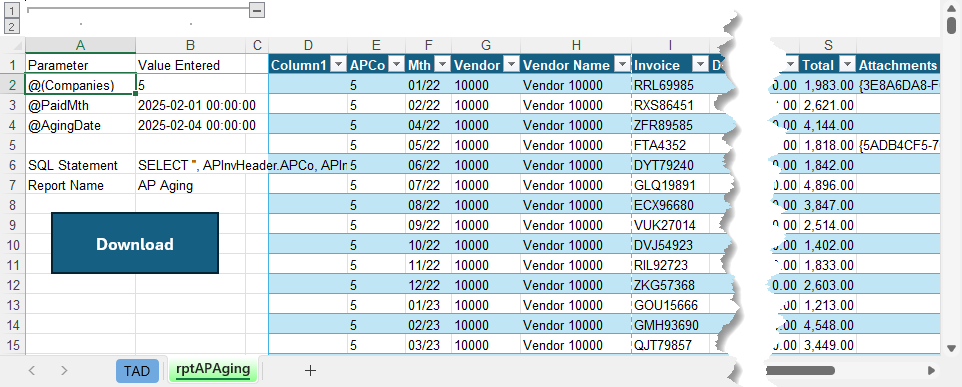Select the Attachments column header

pos(898,65)
